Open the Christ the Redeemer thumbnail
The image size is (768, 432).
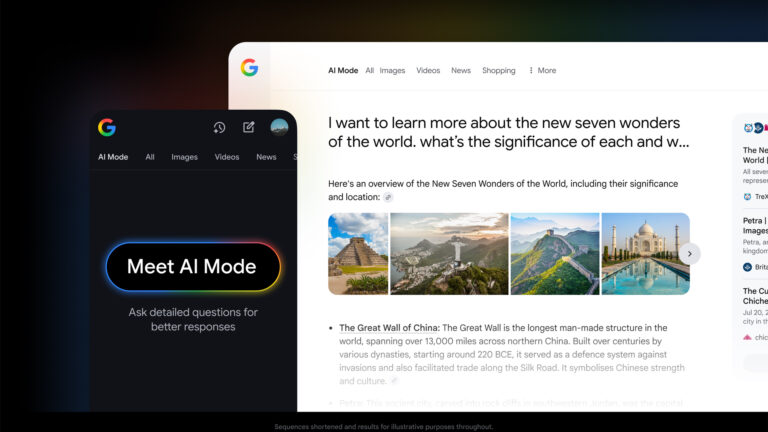click(x=449, y=254)
